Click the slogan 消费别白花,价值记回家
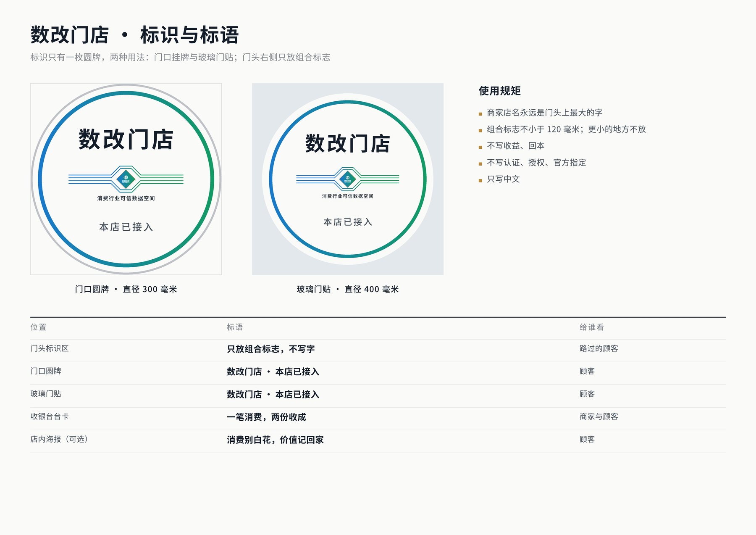This screenshot has width=756, height=535. point(275,440)
